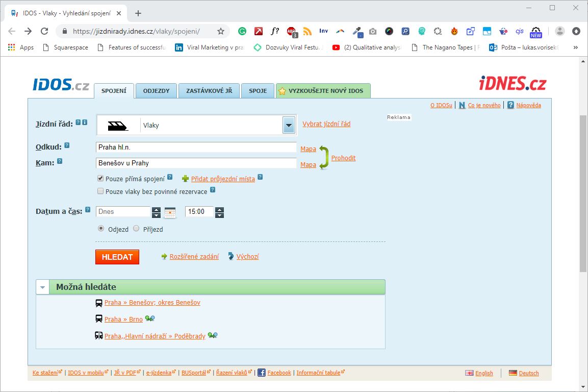Click the Odkud input field
The width and height of the screenshot is (588, 392).
pyautogui.click(x=196, y=147)
